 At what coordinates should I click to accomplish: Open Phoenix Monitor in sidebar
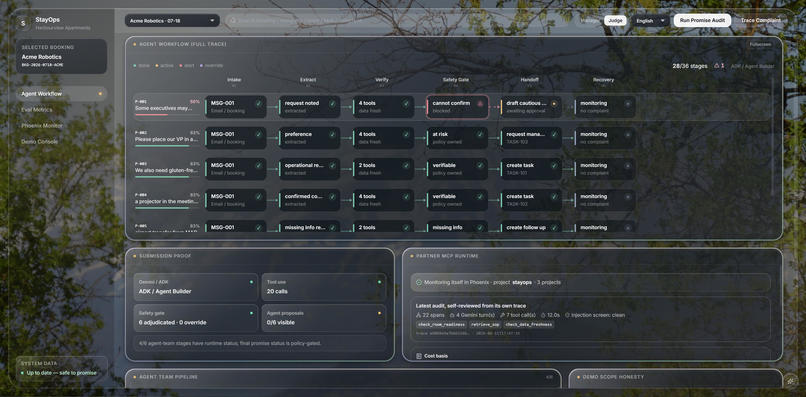(x=61, y=125)
